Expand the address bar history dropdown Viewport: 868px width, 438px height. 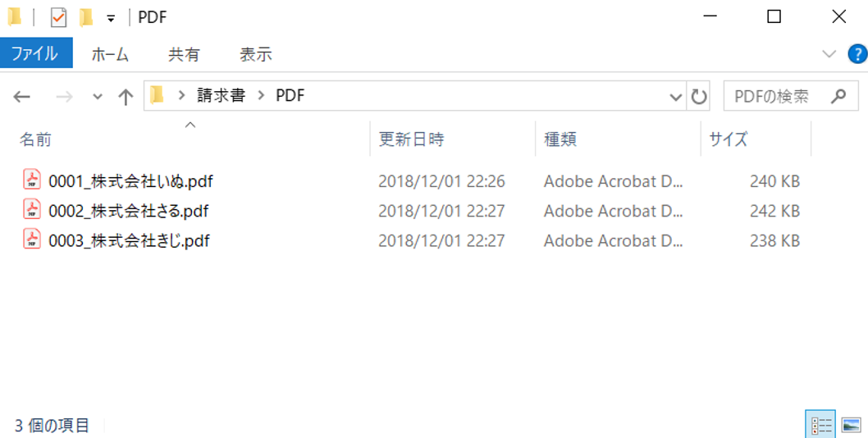[676, 97]
